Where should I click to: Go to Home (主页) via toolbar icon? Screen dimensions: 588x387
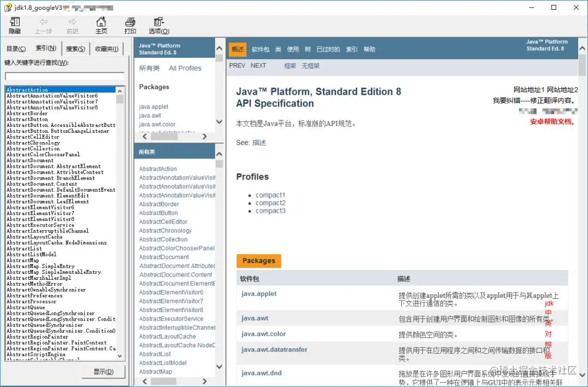pyautogui.click(x=101, y=26)
